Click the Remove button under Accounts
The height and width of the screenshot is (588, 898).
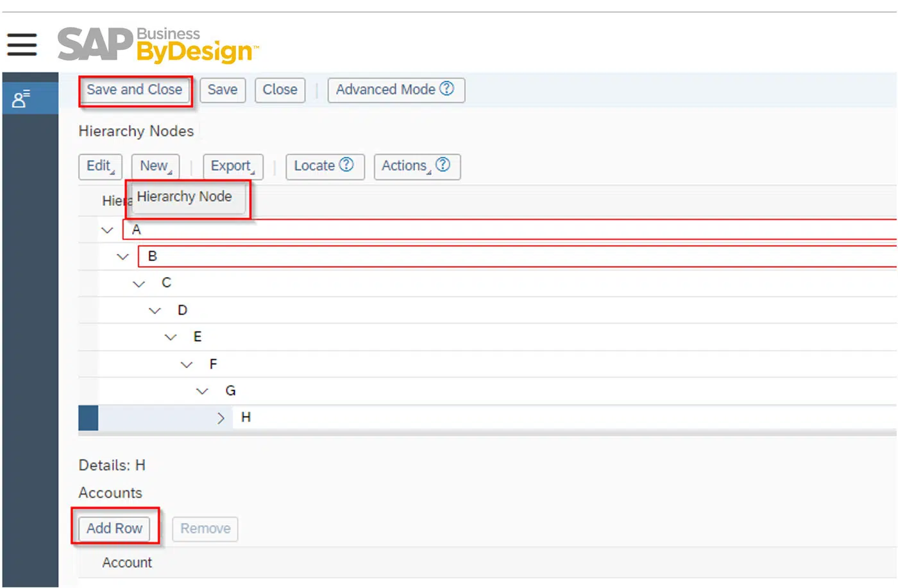(x=205, y=529)
